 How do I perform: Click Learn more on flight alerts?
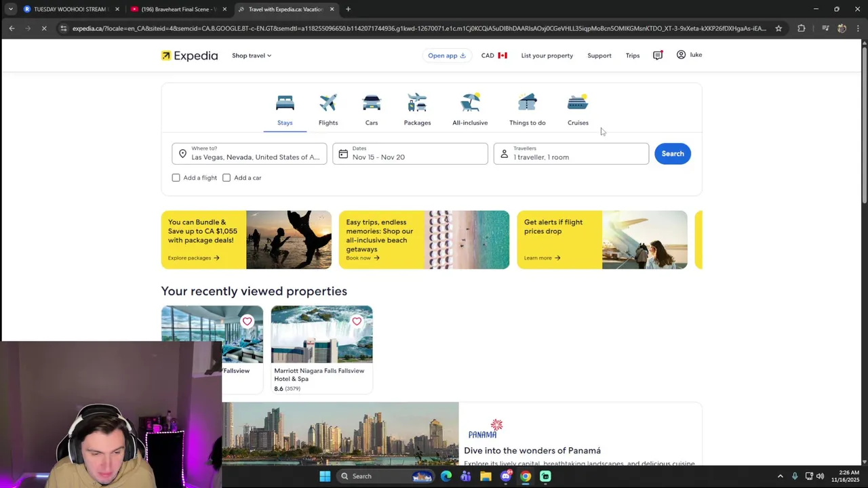pyautogui.click(x=542, y=258)
